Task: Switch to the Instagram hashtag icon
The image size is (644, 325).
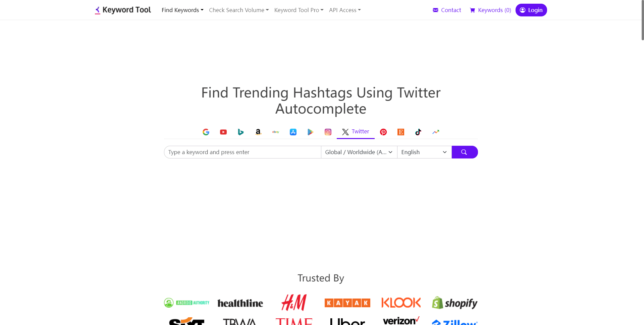Action: tap(328, 132)
